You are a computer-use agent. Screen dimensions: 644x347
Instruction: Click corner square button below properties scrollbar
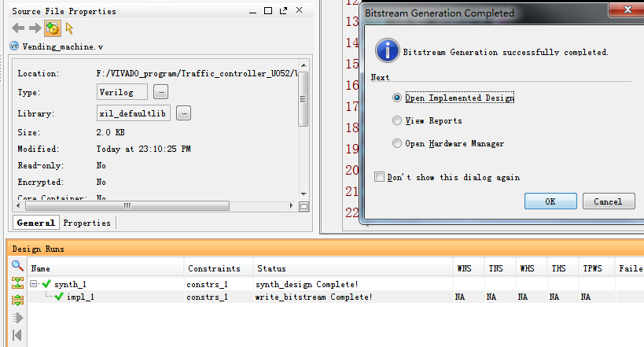tap(304, 206)
